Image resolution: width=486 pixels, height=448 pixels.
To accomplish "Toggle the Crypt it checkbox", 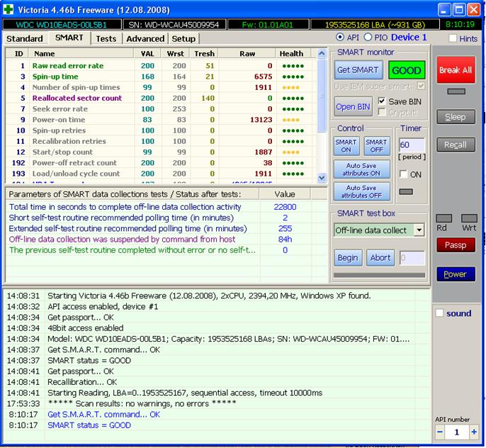I will tap(382, 112).
